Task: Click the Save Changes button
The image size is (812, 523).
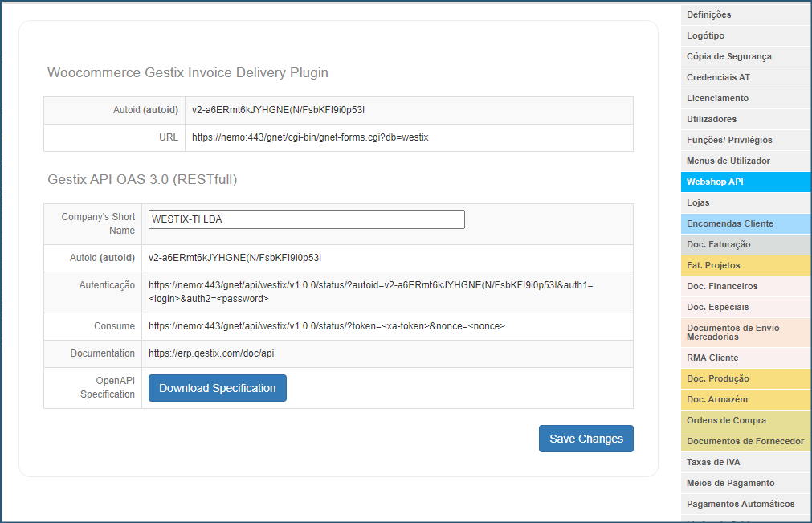Action: coord(586,439)
